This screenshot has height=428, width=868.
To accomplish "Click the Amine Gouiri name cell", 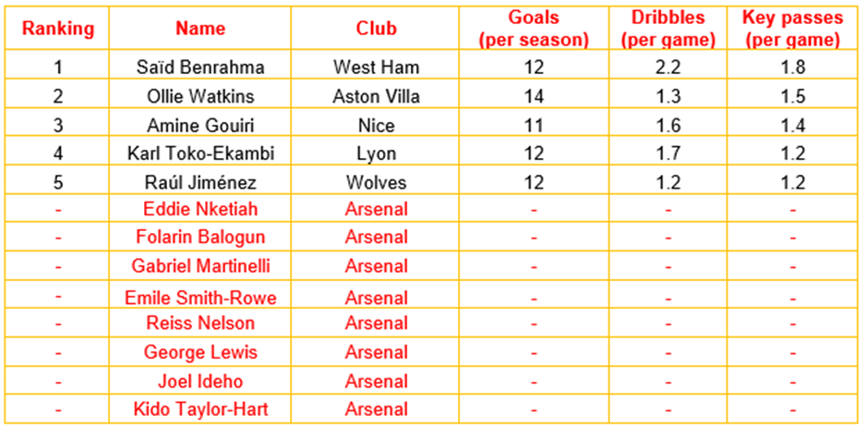I will (200, 126).
